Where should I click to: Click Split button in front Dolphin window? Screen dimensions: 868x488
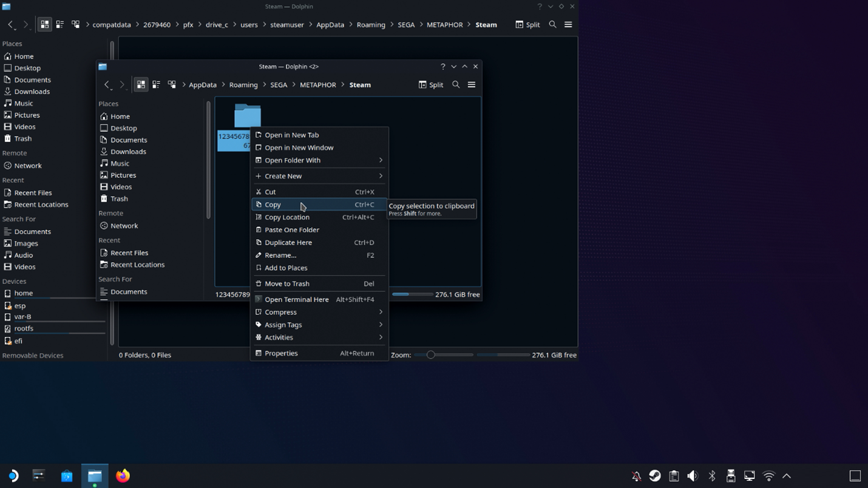pos(431,85)
